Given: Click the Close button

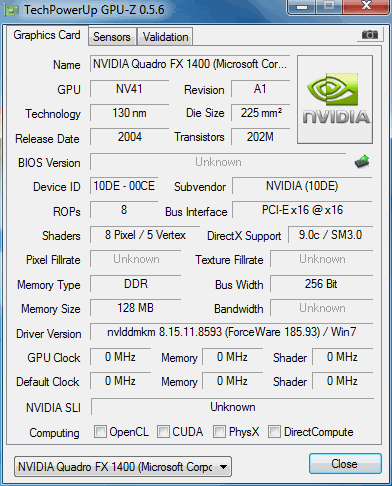Looking at the screenshot, I should (x=345, y=464).
